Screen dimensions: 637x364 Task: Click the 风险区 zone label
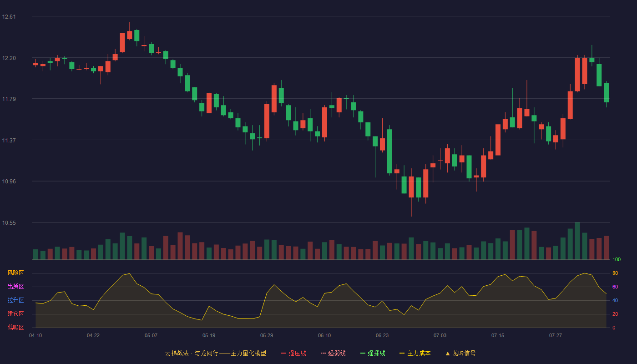(x=15, y=273)
